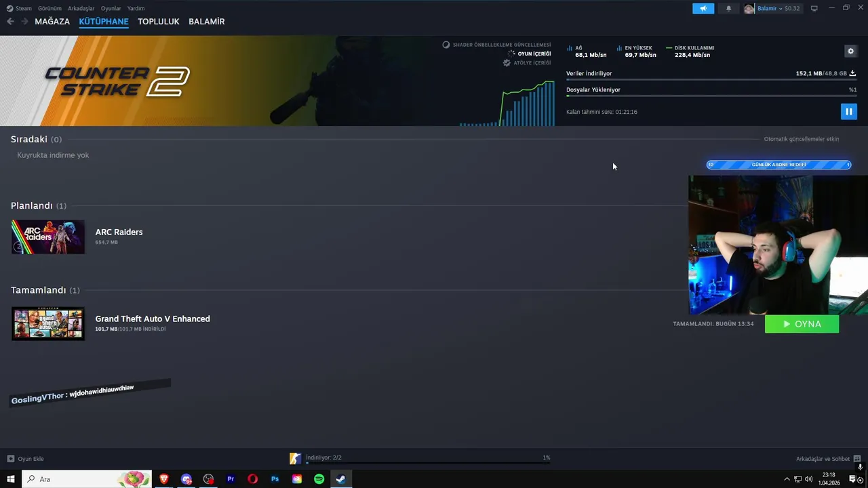Open the Yardım menu

tap(136, 8)
